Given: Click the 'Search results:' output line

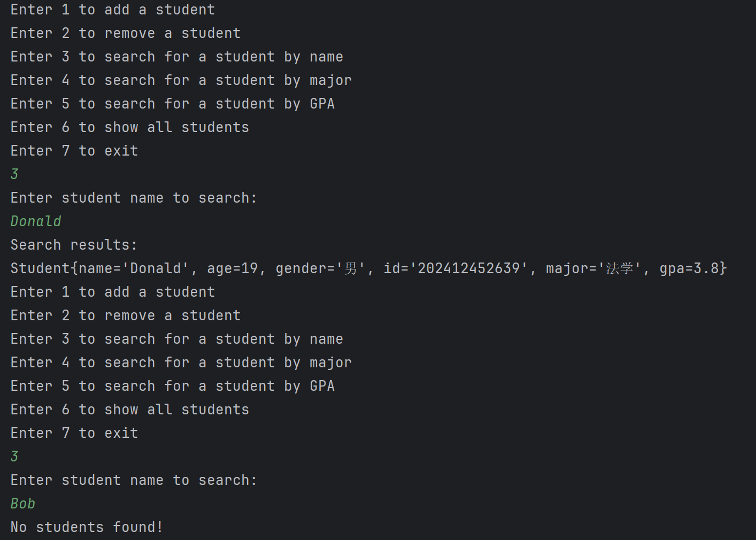Looking at the screenshot, I should [x=74, y=245].
